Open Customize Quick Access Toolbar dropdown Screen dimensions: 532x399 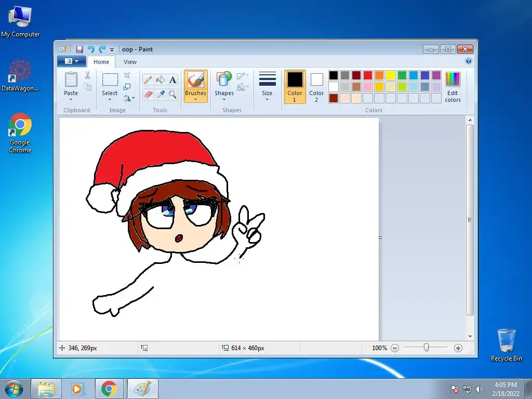112,50
